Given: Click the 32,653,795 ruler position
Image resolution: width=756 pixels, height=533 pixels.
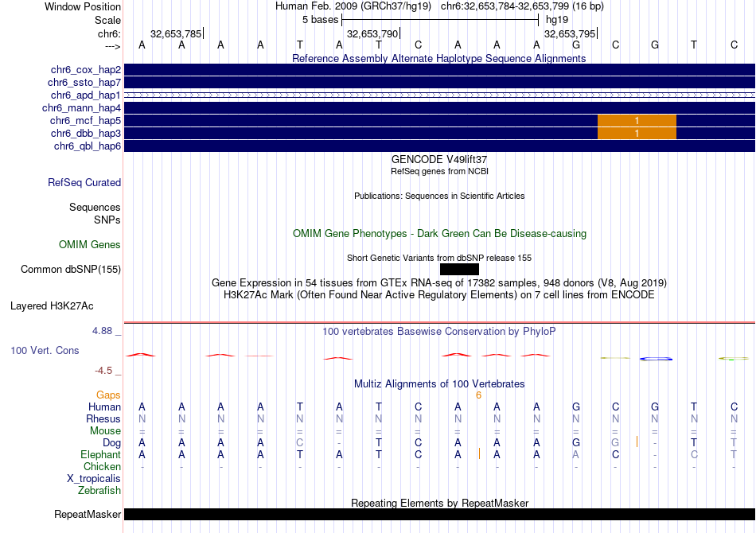Looking at the screenshot, I should 570,33.
